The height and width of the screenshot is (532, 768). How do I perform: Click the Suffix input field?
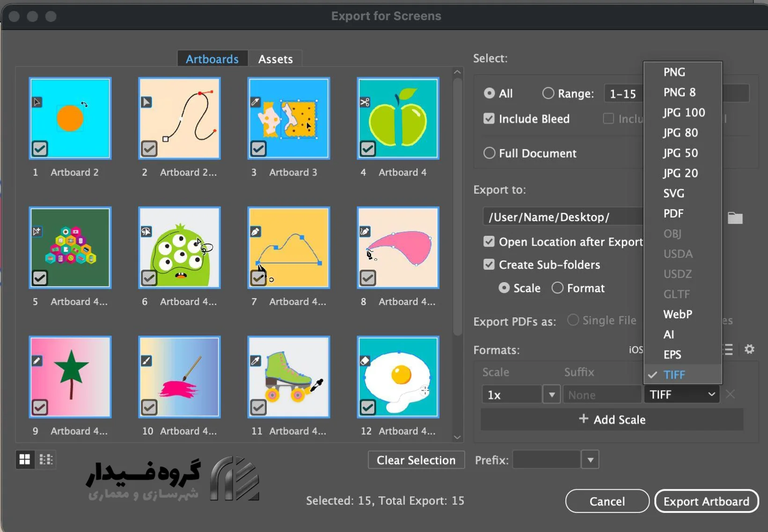pos(602,394)
